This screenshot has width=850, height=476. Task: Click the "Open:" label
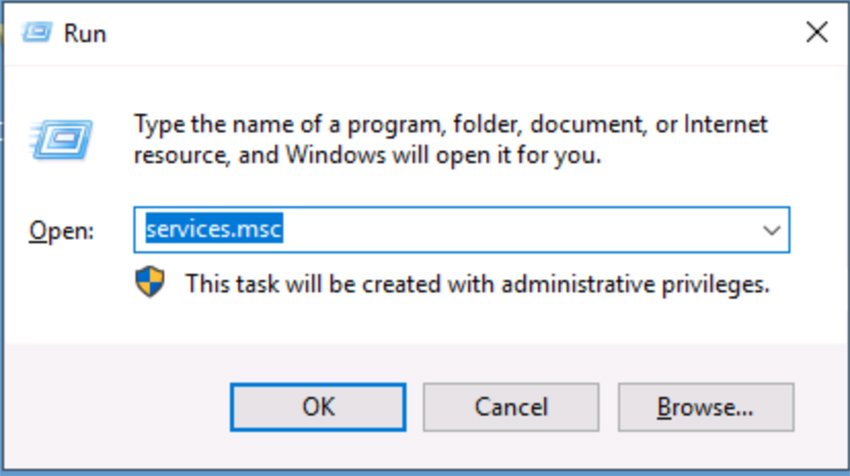pyautogui.click(x=61, y=231)
